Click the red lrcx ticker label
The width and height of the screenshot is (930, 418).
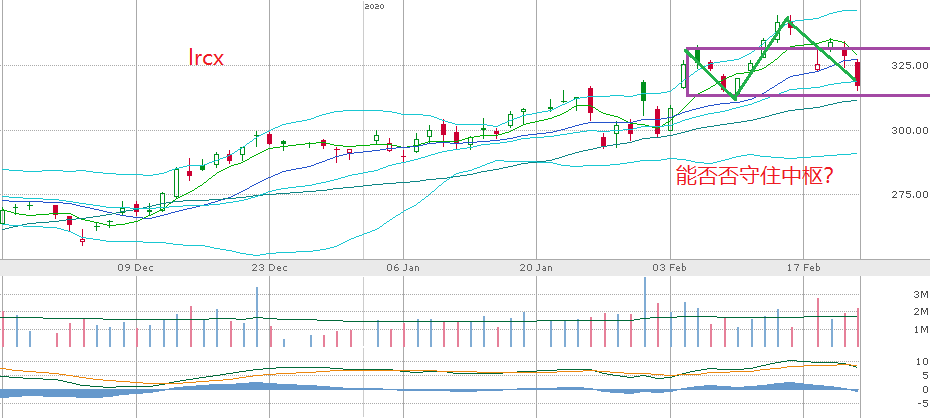tap(205, 58)
